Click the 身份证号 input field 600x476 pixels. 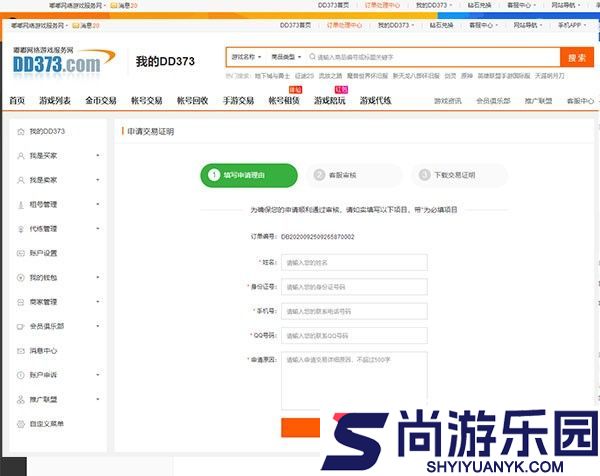pyautogui.click(x=354, y=287)
